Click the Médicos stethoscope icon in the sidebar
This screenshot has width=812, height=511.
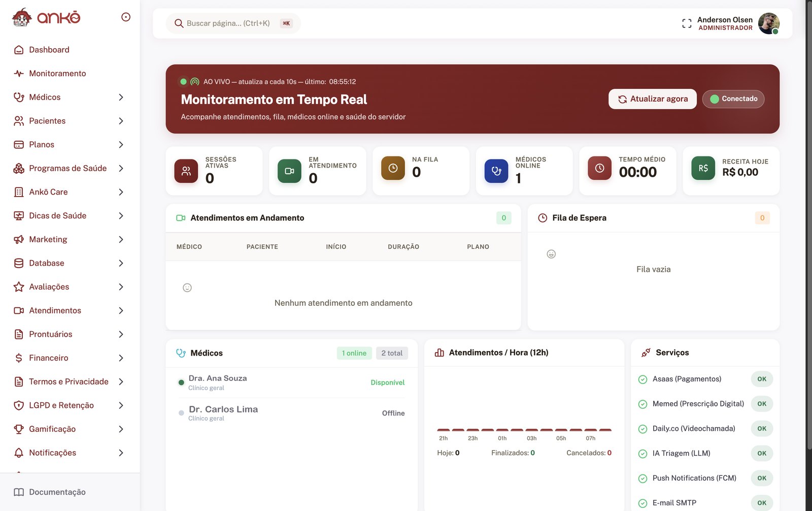(x=19, y=97)
